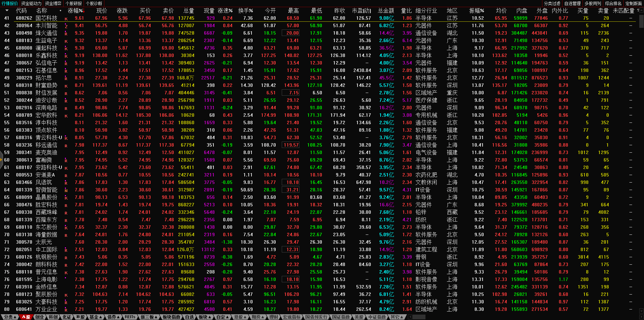This screenshot has height=320, width=644.
Task: Click the dot column header next to 名称
Action: coord(60,11)
